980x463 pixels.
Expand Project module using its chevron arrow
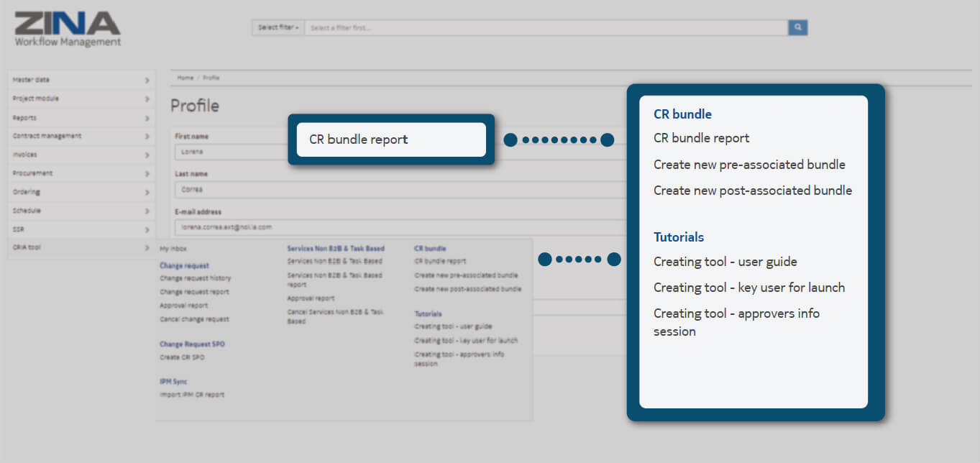[x=147, y=98]
